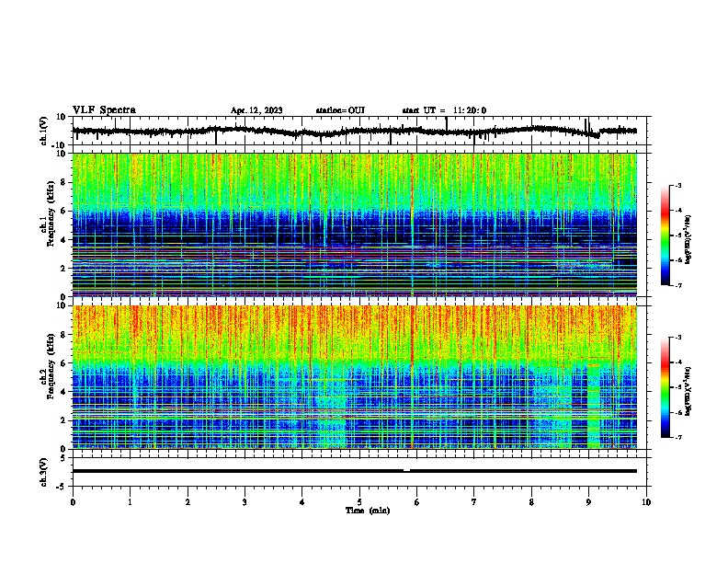Click the time axis tick label "6"
The width and height of the screenshot is (728, 563).
tap(417, 502)
